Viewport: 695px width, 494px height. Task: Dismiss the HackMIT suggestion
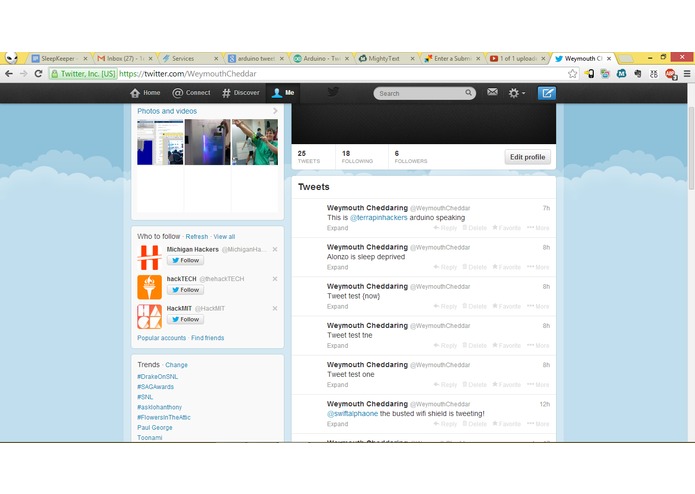click(x=275, y=308)
